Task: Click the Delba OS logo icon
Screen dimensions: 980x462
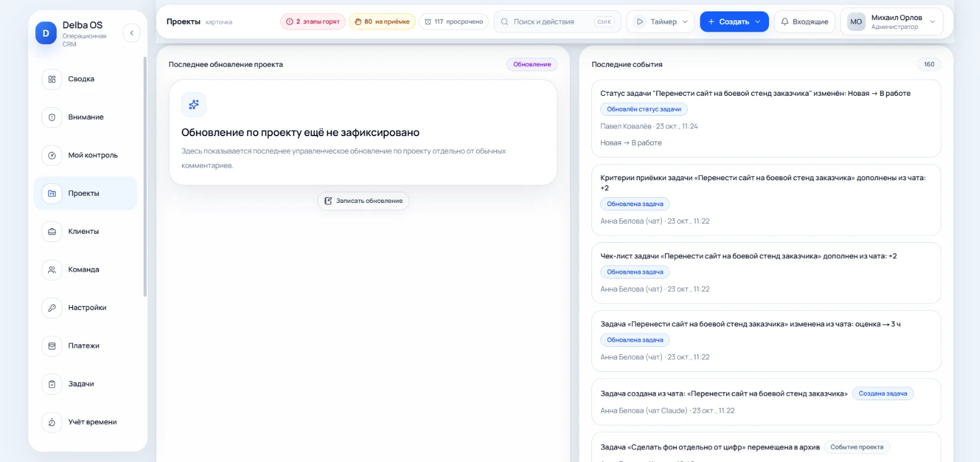Action: tap(46, 33)
